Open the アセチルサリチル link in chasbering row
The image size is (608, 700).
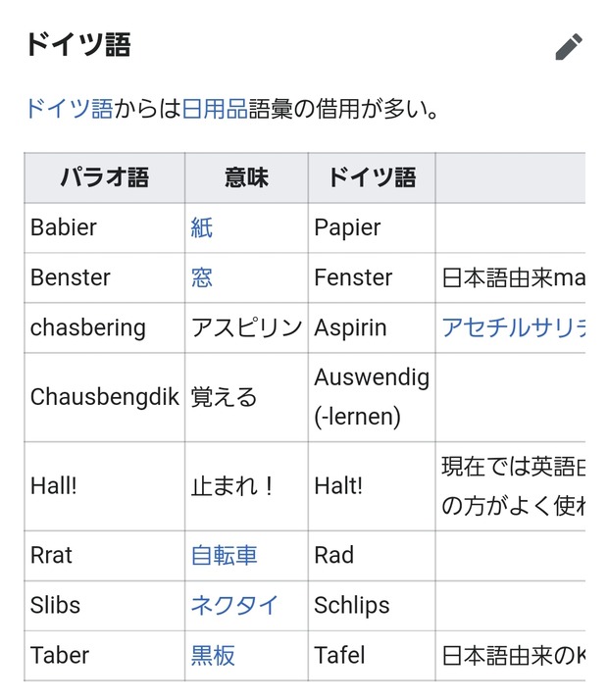point(513,327)
